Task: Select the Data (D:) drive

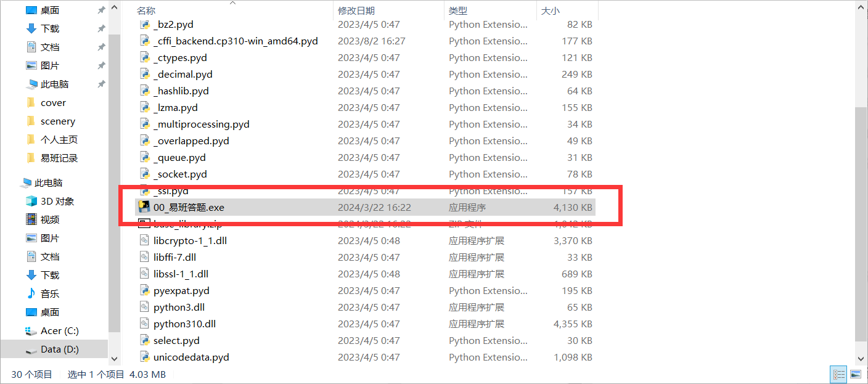Action: coord(59,349)
